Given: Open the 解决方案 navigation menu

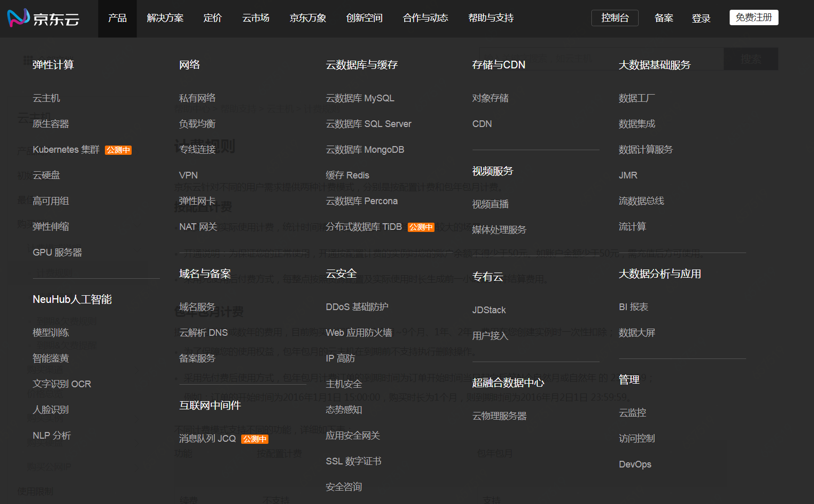Looking at the screenshot, I should 165,18.
